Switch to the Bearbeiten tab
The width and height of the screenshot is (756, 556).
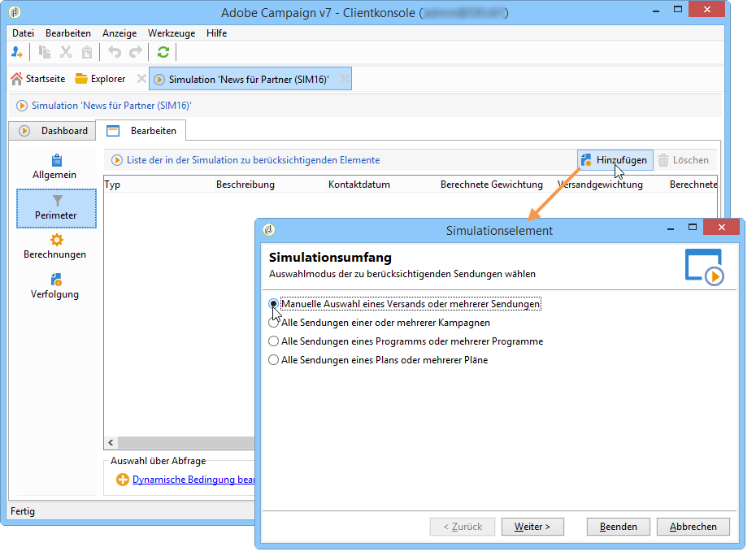point(141,131)
